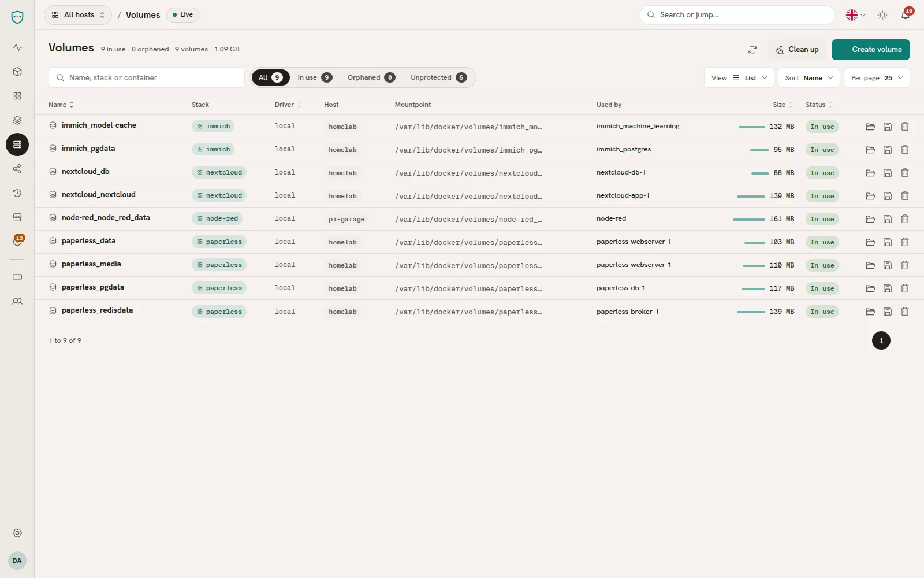The height and width of the screenshot is (578, 924).
Task: Open the DA user avatar
Action: (17, 561)
